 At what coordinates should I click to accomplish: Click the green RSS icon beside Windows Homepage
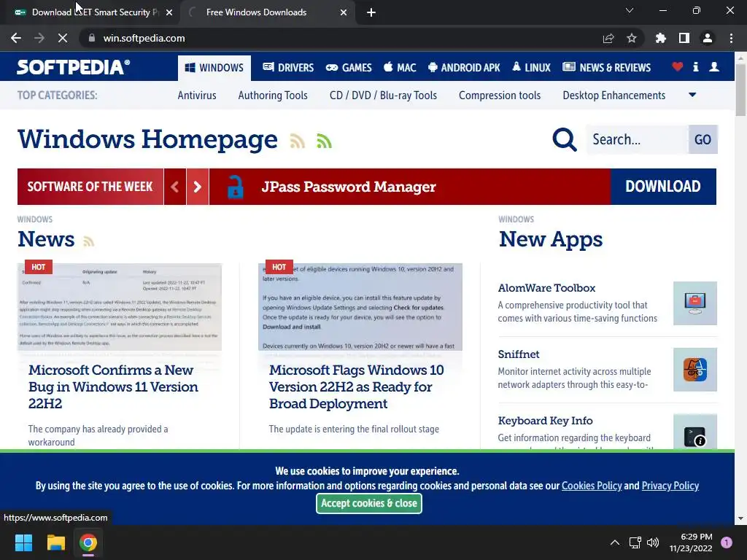[324, 141]
